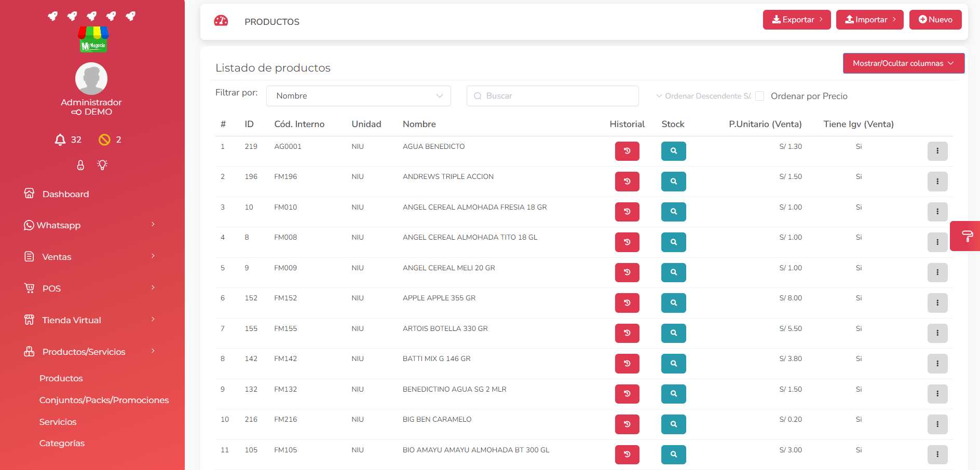Image resolution: width=980 pixels, height=470 pixels.
Task: View stock for AGUA BENEDICTO
Action: tap(673, 151)
